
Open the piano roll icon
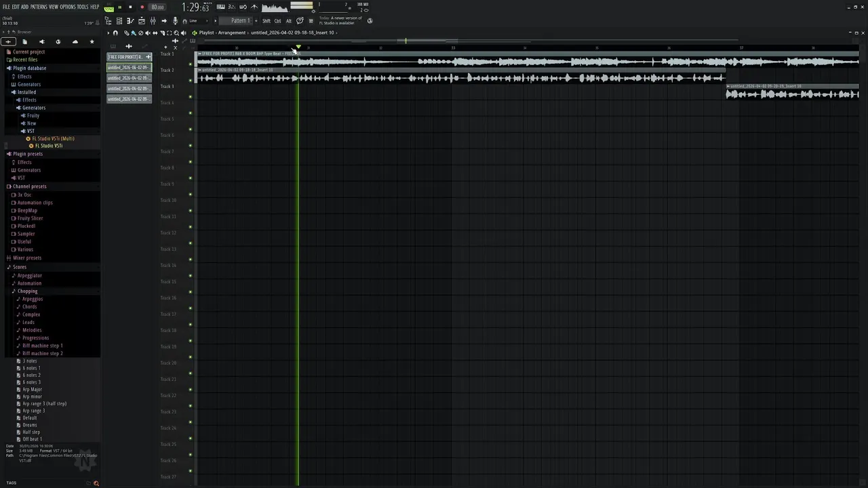(130, 21)
